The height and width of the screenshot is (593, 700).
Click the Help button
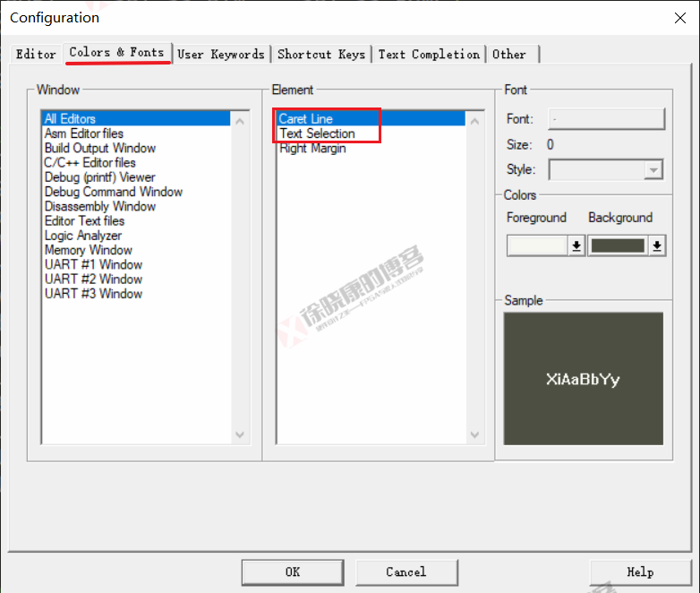coord(639,572)
